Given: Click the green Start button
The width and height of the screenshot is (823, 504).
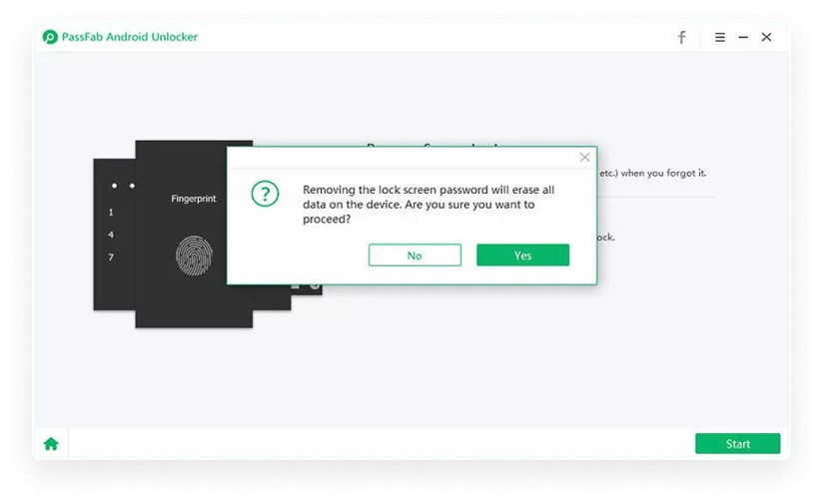Looking at the screenshot, I should pyautogui.click(x=737, y=444).
